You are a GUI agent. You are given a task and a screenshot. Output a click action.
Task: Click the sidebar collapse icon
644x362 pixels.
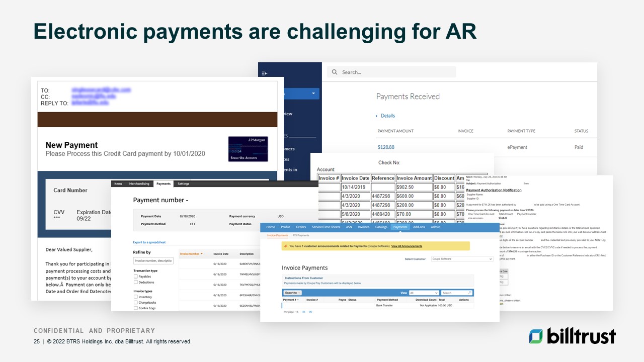265,73
